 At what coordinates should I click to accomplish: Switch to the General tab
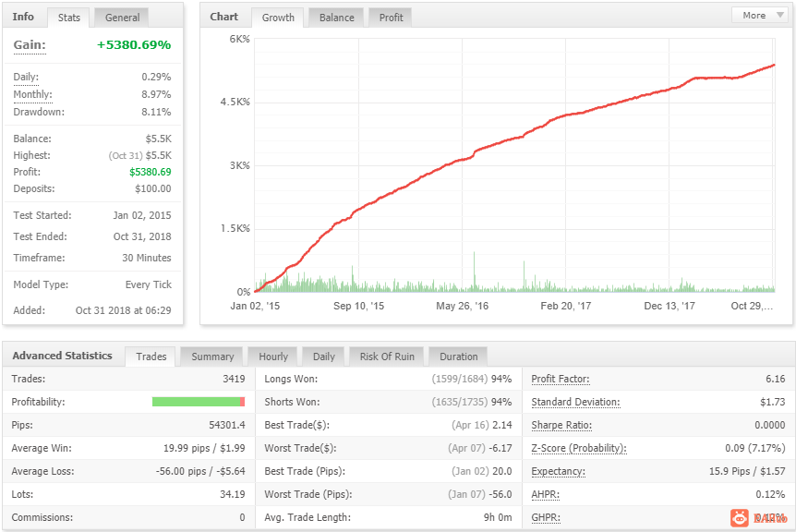coord(122,18)
